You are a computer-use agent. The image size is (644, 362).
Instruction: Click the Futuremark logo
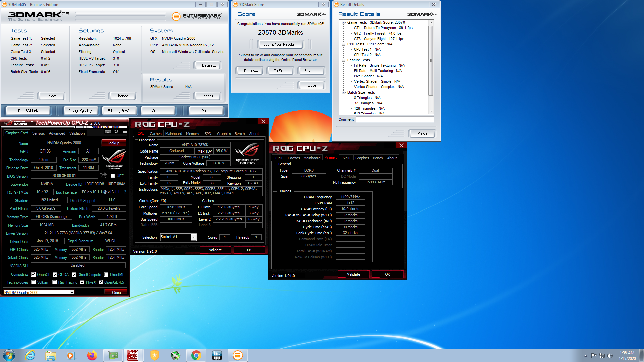tap(197, 16)
